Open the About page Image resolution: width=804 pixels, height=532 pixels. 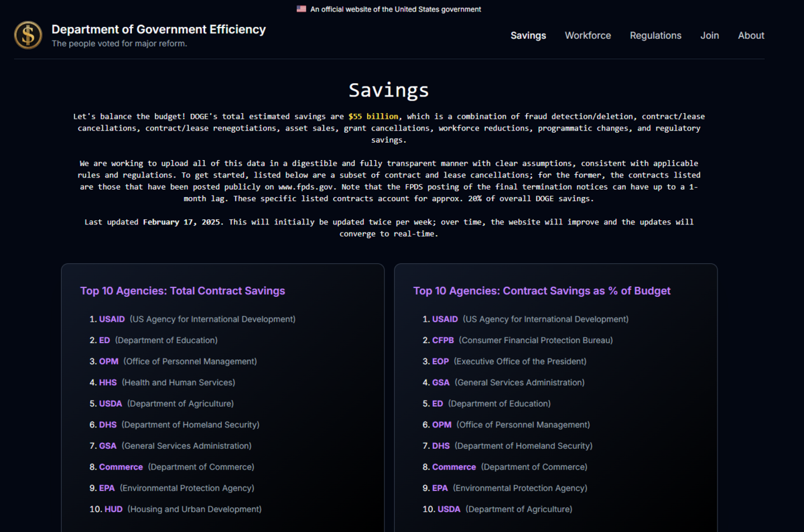pyautogui.click(x=751, y=36)
